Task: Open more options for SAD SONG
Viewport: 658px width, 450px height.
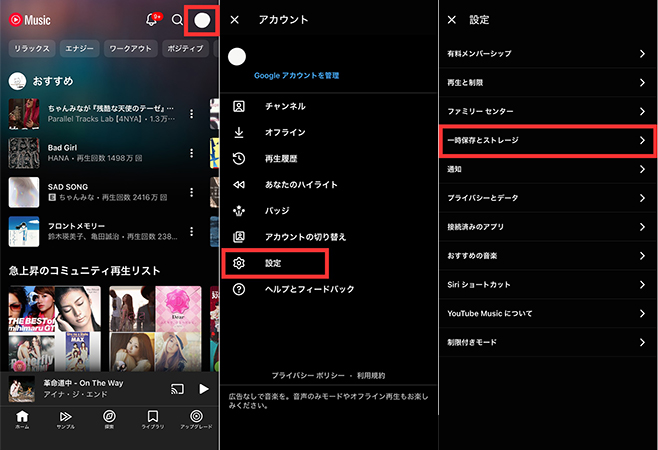Action: 191,192
